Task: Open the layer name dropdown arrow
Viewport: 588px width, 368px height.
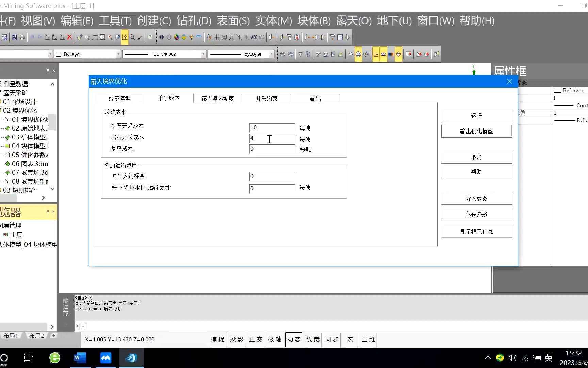Action: point(50,54)
